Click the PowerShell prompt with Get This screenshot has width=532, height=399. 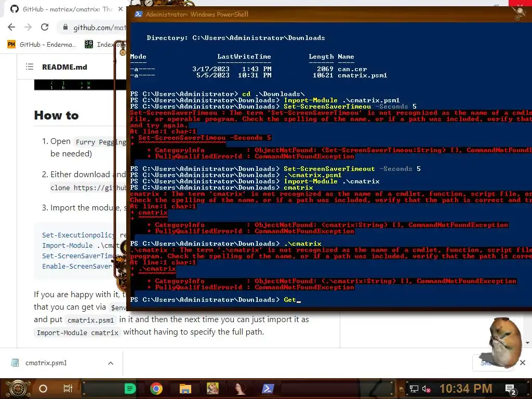tap(216, 300)
